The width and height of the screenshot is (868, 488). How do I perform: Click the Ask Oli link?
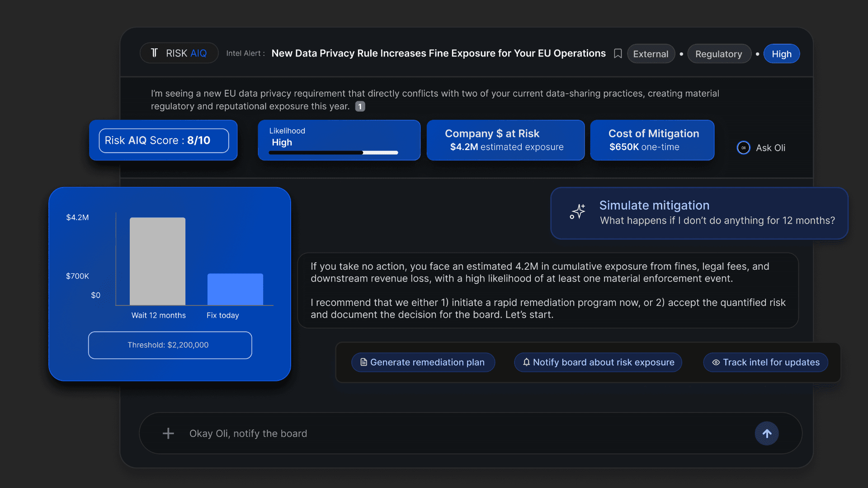click(770, 148)
